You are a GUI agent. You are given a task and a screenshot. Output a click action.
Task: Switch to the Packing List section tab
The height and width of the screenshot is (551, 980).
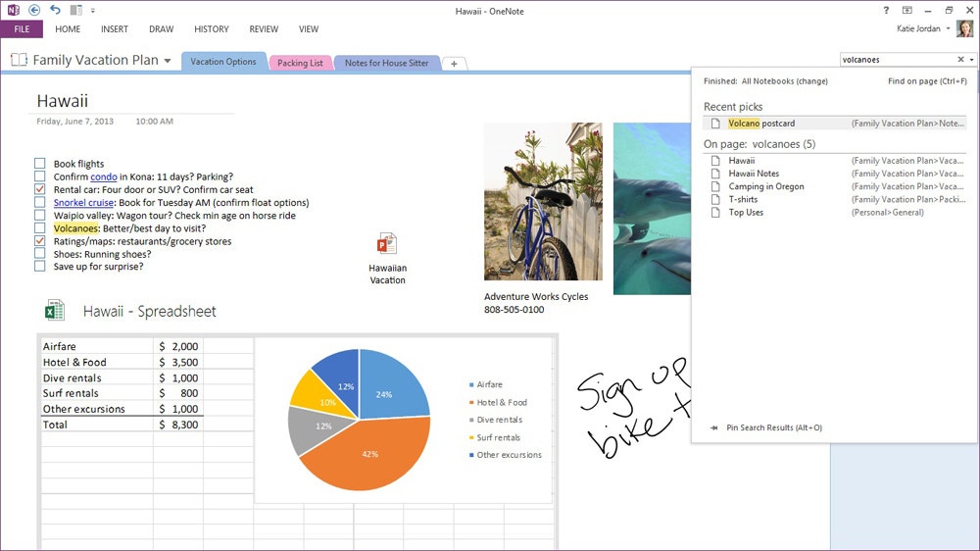pyautogui.click(x=300, y=63)
